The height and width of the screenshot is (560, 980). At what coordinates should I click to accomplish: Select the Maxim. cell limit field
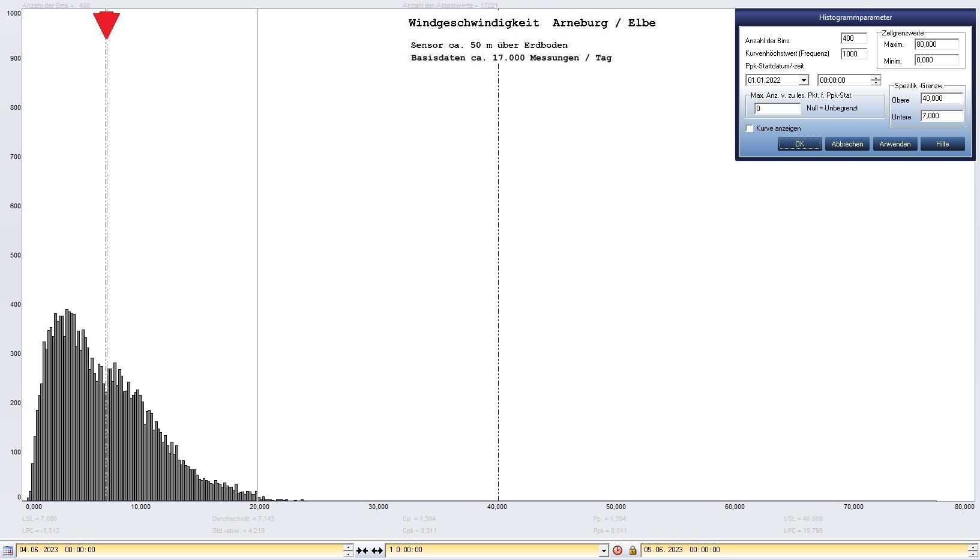pyautogui.click(x=936, y=44)
